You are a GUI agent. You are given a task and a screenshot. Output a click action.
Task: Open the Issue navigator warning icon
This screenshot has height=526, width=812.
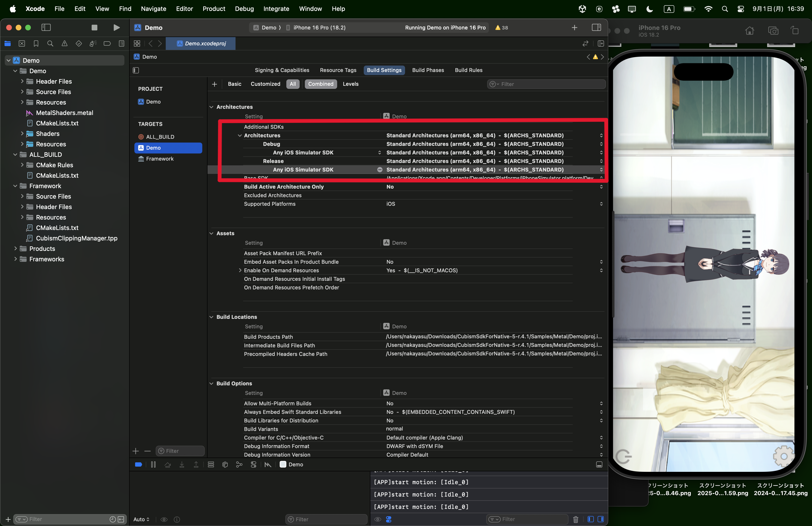[65, 43]
